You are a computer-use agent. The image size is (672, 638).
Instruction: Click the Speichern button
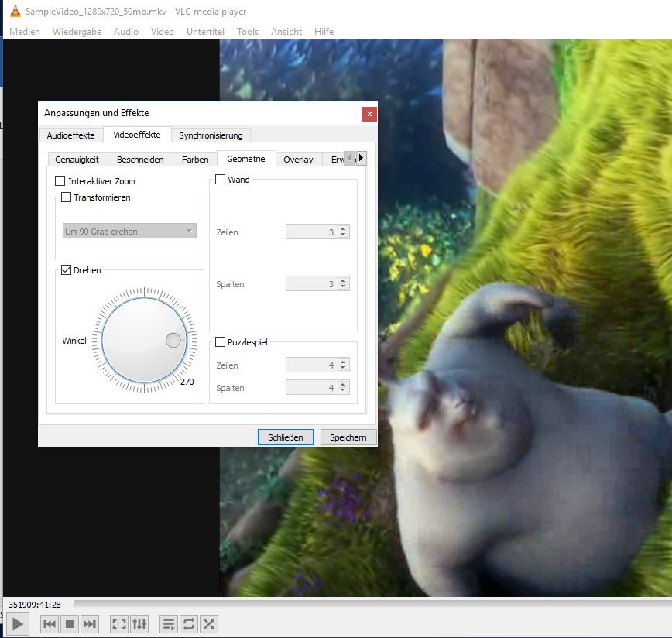tap(348, 437)
